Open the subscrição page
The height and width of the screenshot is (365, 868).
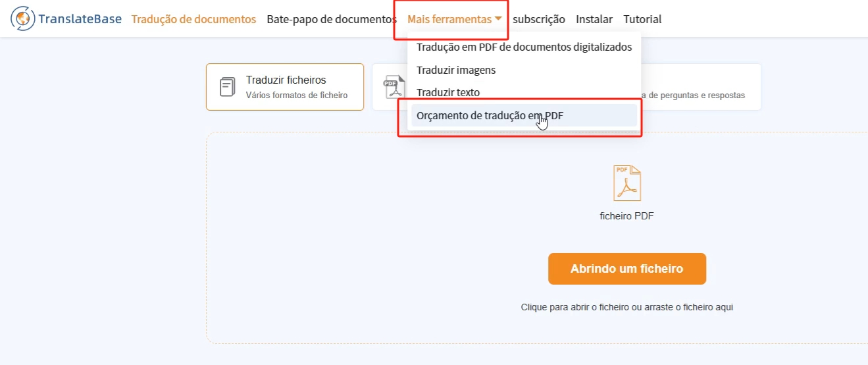pos(539,19)
